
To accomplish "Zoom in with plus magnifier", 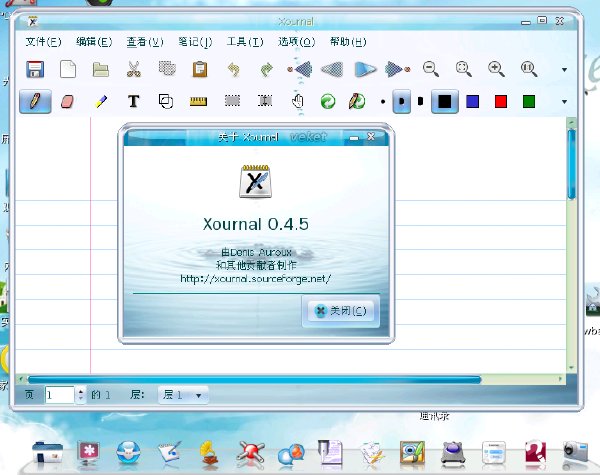I will 496,69.
